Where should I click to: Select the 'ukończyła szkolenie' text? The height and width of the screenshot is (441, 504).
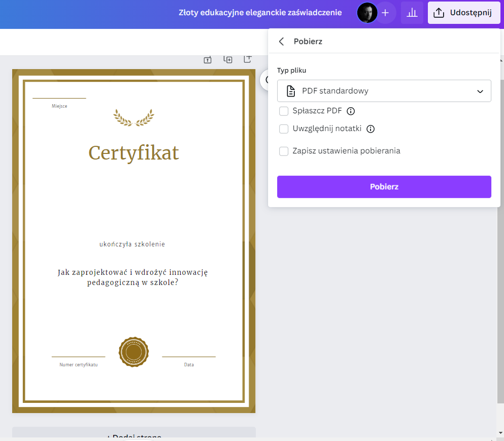pos(132,244)
